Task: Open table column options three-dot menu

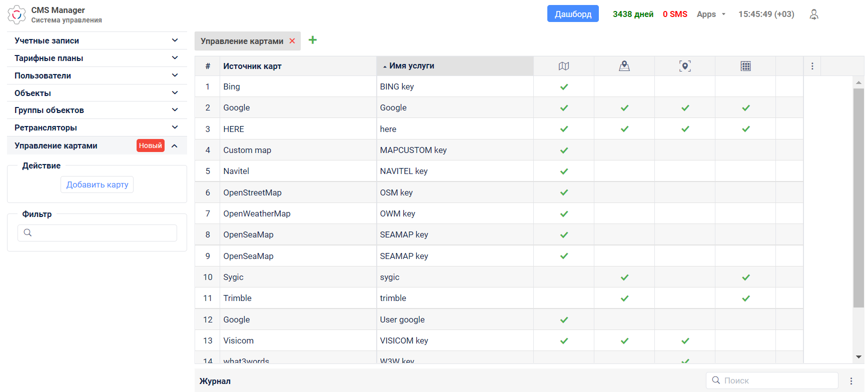Action: click(x=812, y=66)
